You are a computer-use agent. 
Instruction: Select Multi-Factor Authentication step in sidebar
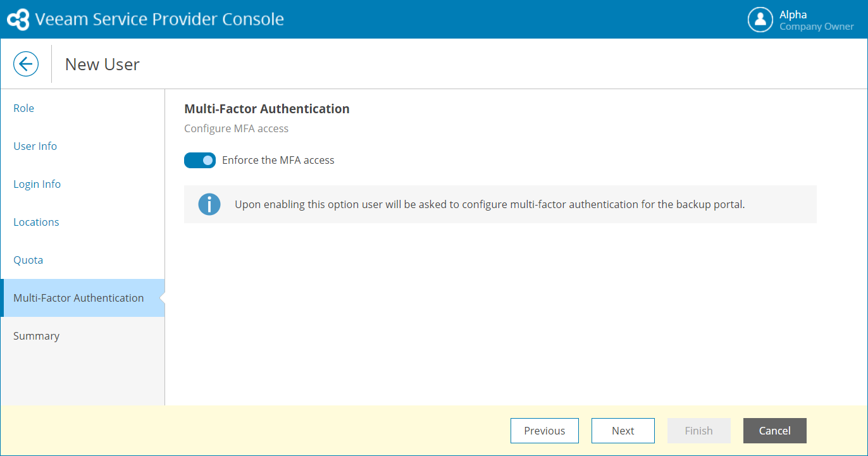pos(78,298)
